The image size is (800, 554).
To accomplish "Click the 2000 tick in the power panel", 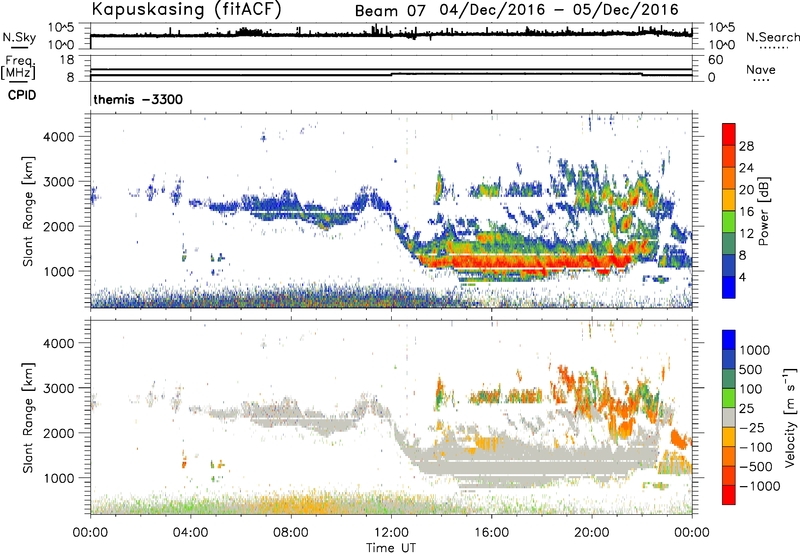I will (59, 226).
